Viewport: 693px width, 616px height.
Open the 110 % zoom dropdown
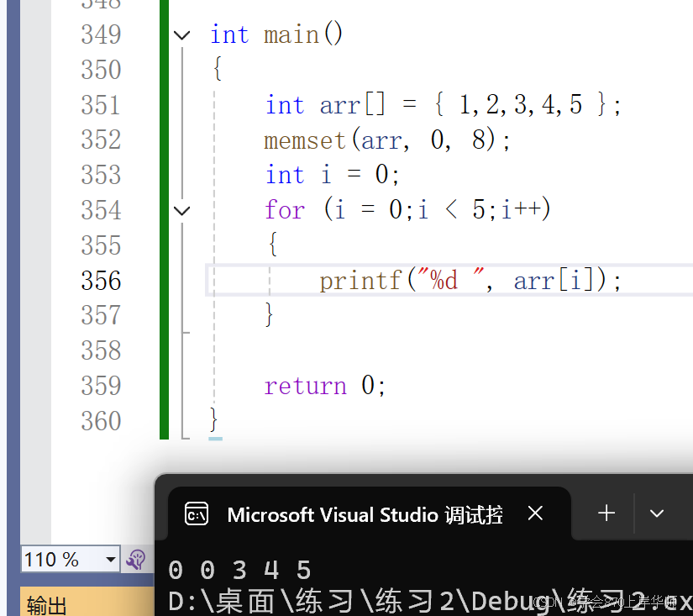coord(111,560)
